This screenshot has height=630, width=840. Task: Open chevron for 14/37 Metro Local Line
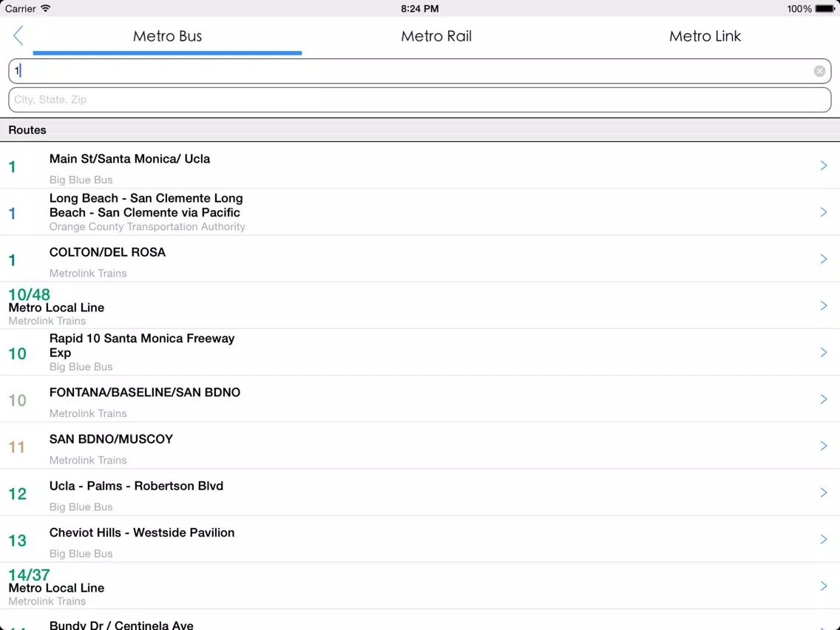tap(824, 586)
